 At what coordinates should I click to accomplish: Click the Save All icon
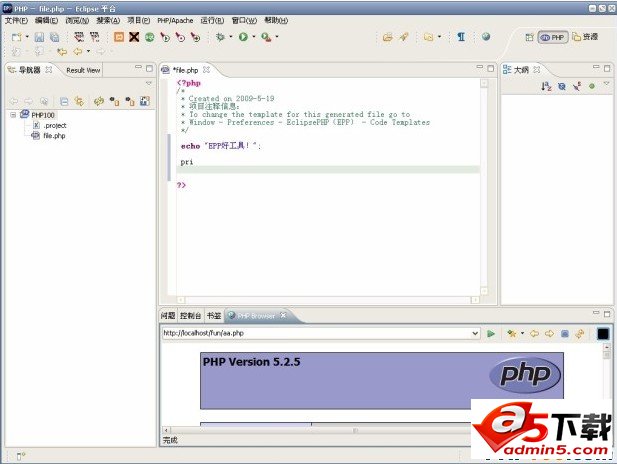[x=55, y=37]
